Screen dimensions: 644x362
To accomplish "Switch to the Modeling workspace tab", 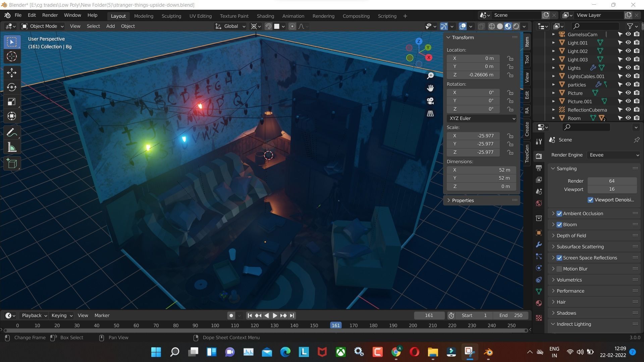I will point(144,16).
